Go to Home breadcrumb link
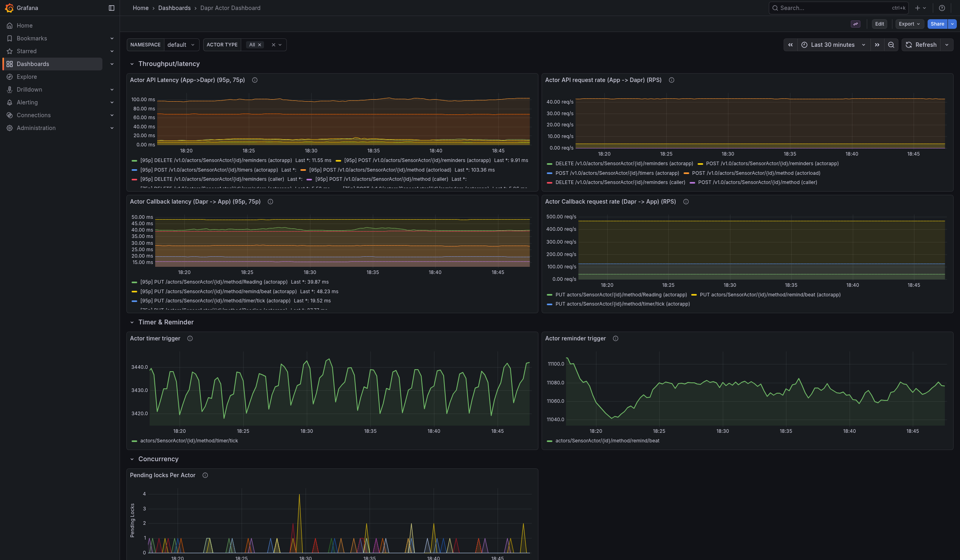Viewport: 960px width, 560px height. (x=140, y=8)
